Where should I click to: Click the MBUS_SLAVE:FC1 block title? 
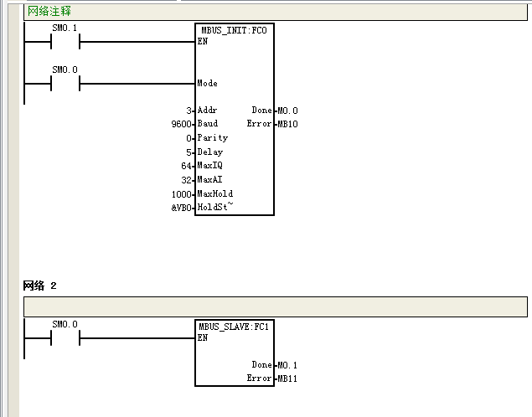click(x=234, y=327)
